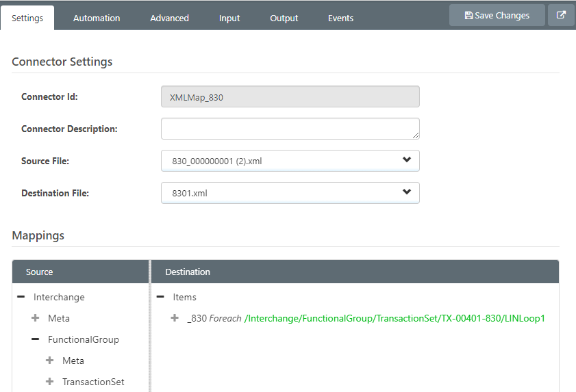576x392 pixels.
Task: Open connector in new window icon
Action: [561, 15]
